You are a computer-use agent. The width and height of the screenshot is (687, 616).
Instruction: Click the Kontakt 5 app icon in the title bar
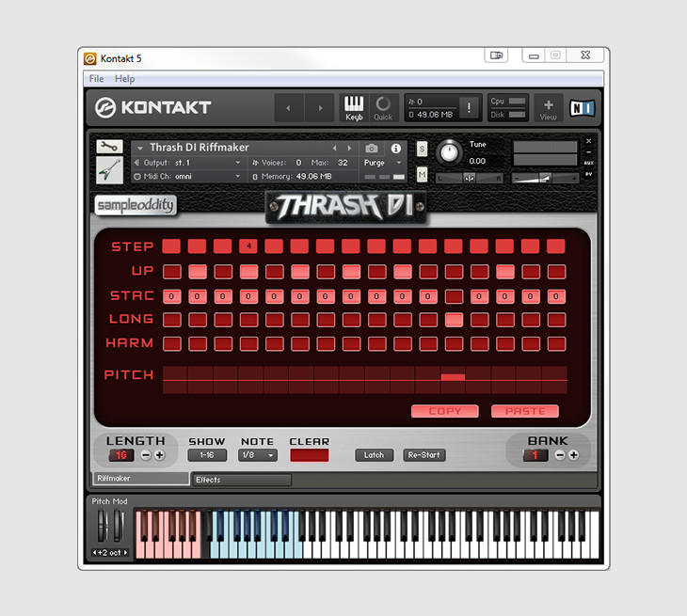tap(89, 58)
